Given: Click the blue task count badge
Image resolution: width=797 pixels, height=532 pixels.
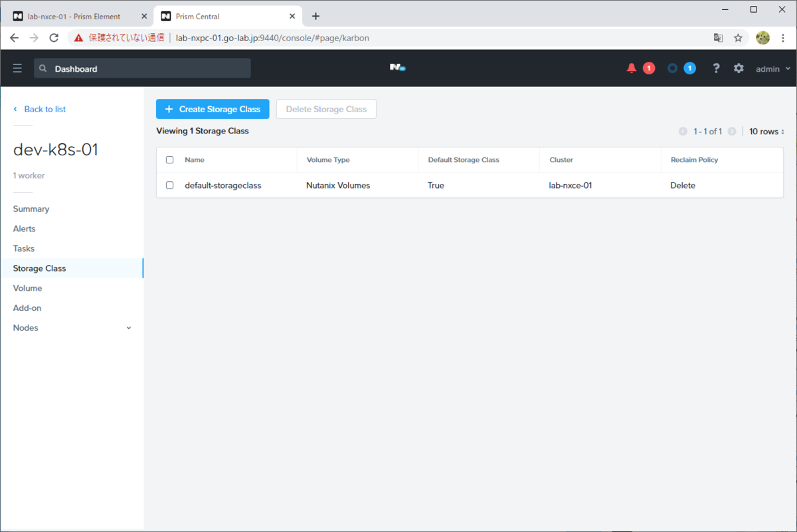Looking at the screenshot, I should [x=689, y=68].
